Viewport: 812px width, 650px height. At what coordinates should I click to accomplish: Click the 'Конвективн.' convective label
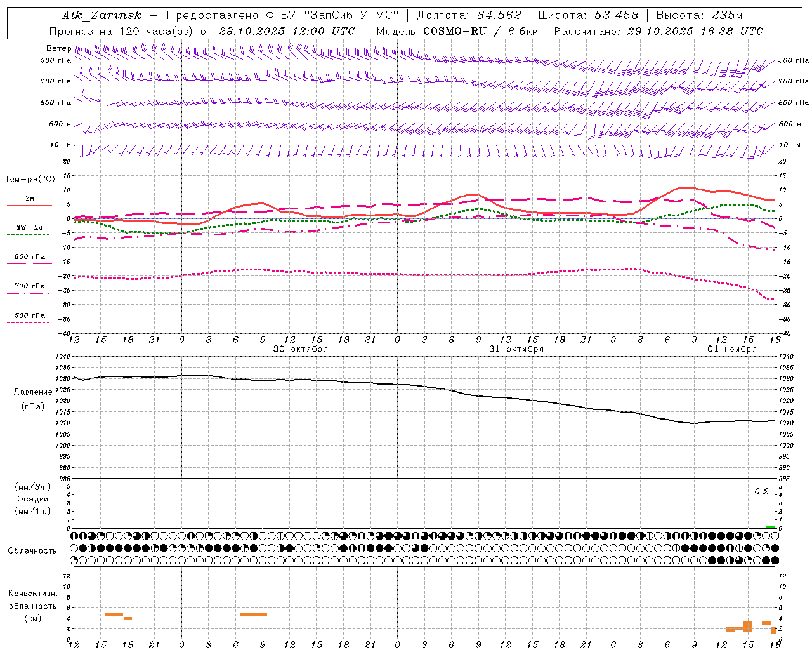point(33,594)
